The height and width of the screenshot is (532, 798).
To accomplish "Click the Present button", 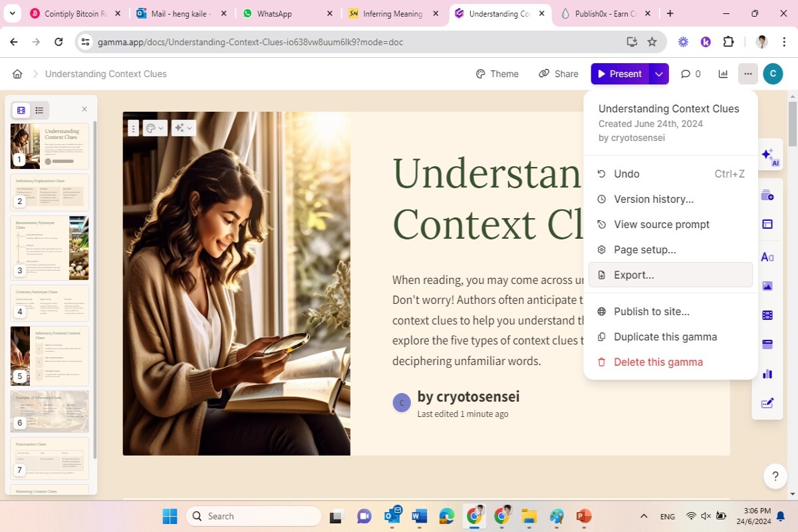I will tap(620, 74).
